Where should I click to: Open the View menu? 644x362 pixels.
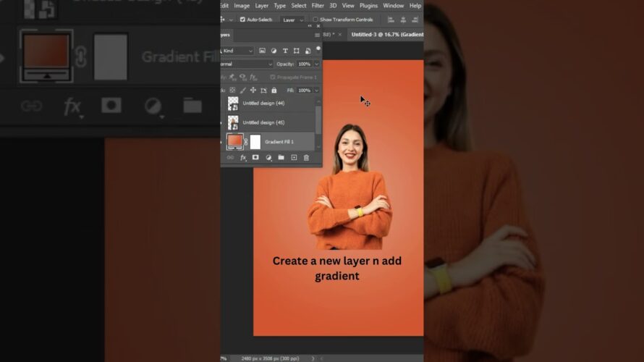[348, 6]
